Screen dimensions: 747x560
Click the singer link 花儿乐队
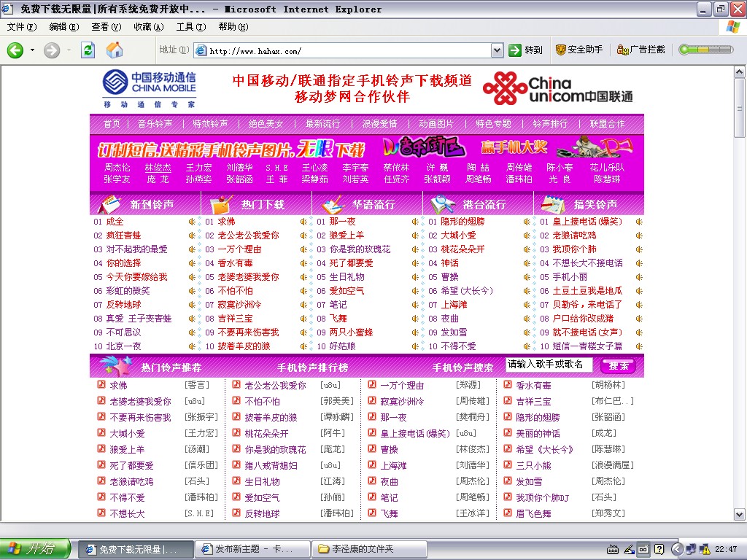click(607, 168)
